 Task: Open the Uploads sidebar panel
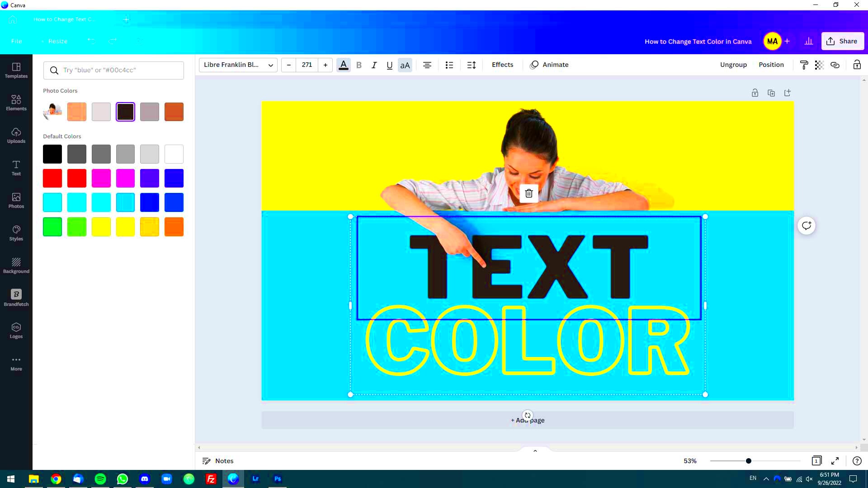16,136
